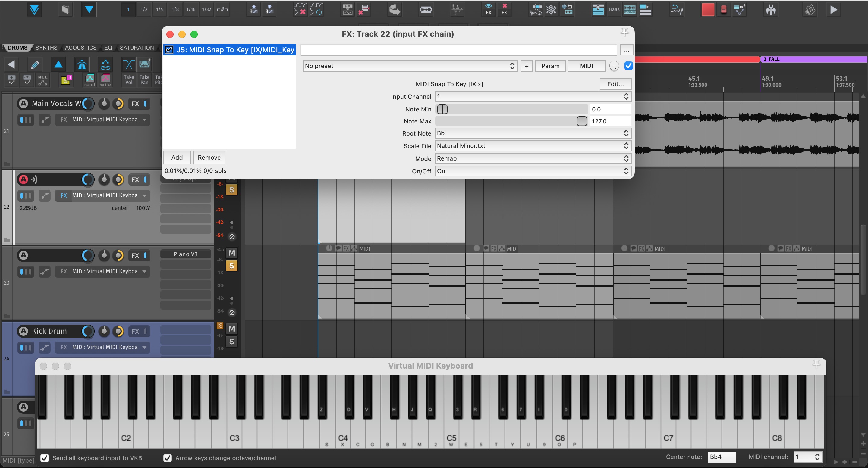Toggle the MIDI Snap To Key plugin list checkbox

pos(169,50)
